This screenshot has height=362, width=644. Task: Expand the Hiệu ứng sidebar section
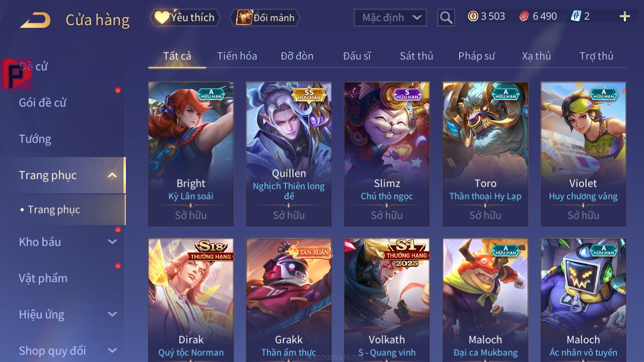coord(112,315)
